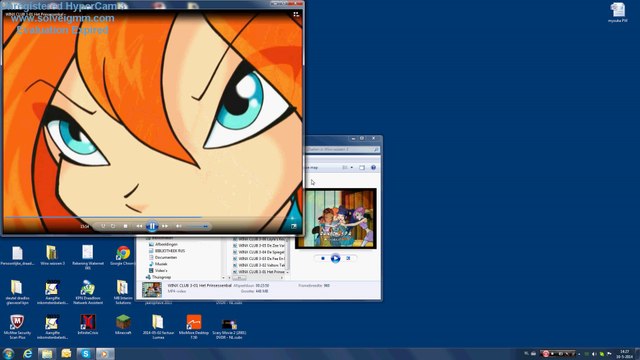Play the preview in Explorer preview pane
This screenshot has height=360, width=640.
pyautogui.click(x=335, y=258)
